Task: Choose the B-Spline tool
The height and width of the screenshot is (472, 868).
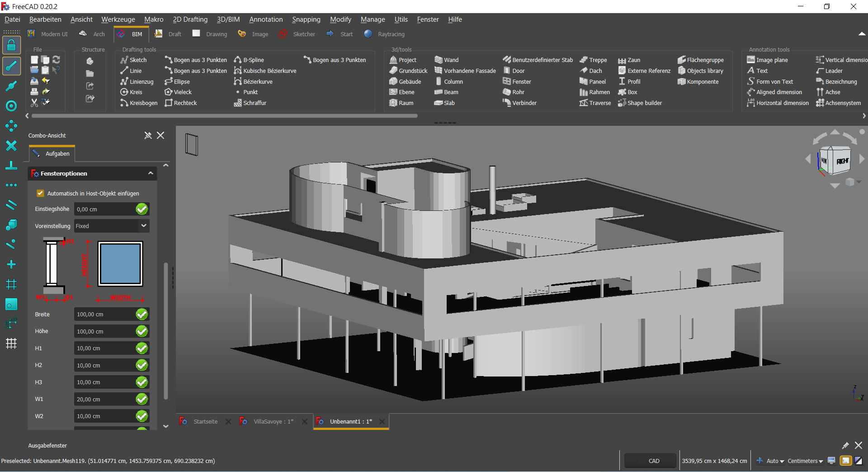Action: pos(249,60)
